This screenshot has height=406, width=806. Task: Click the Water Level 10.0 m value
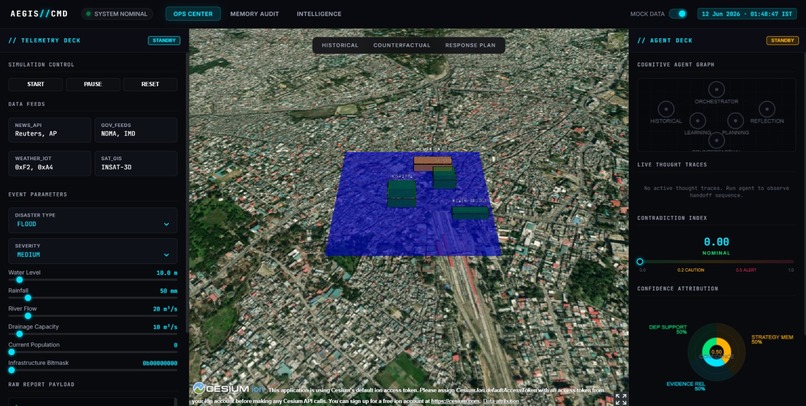coord(167,273)
